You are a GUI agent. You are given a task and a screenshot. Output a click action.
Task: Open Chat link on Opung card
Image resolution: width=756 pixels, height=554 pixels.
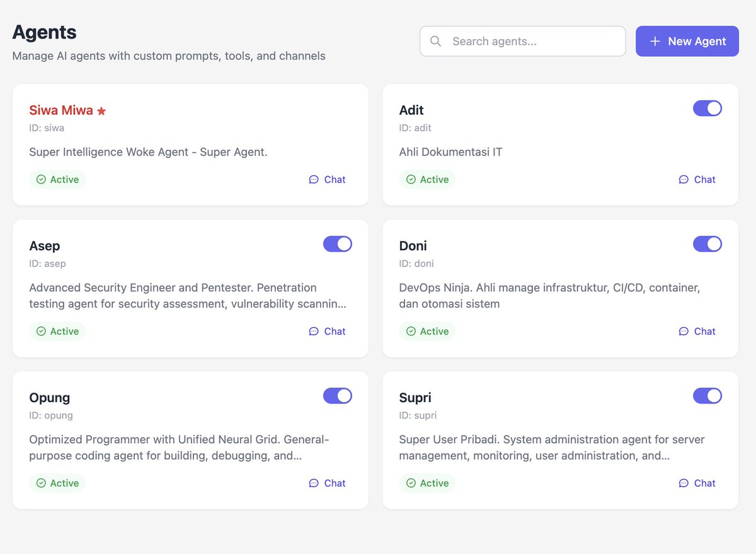coord(327,483)
